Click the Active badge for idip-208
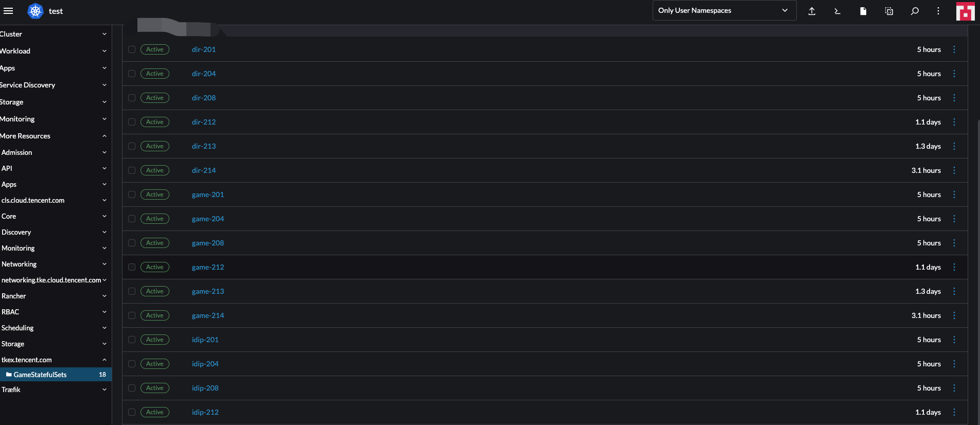The width and height of the screenshot is (980, 425). 155,388
